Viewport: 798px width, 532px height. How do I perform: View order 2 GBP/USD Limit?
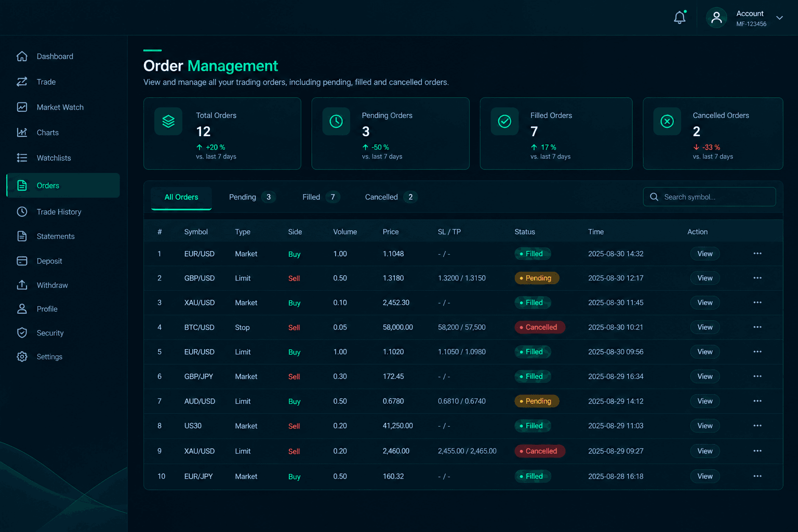coord(705,278)
